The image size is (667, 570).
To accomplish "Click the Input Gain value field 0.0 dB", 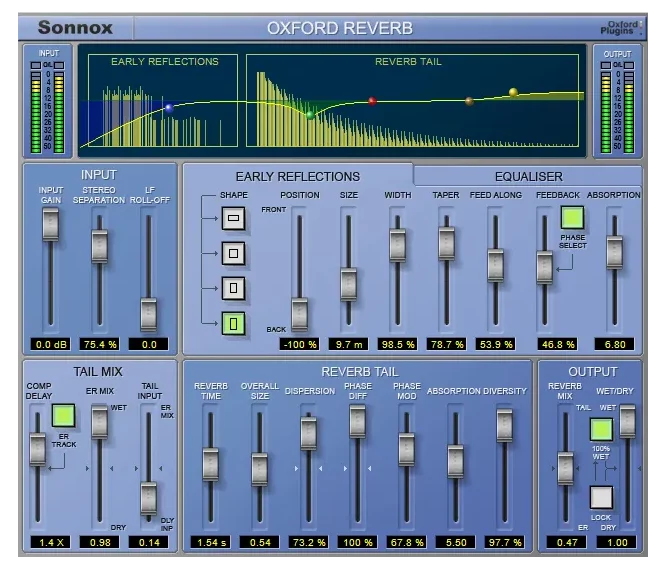I will pos(51,344).
